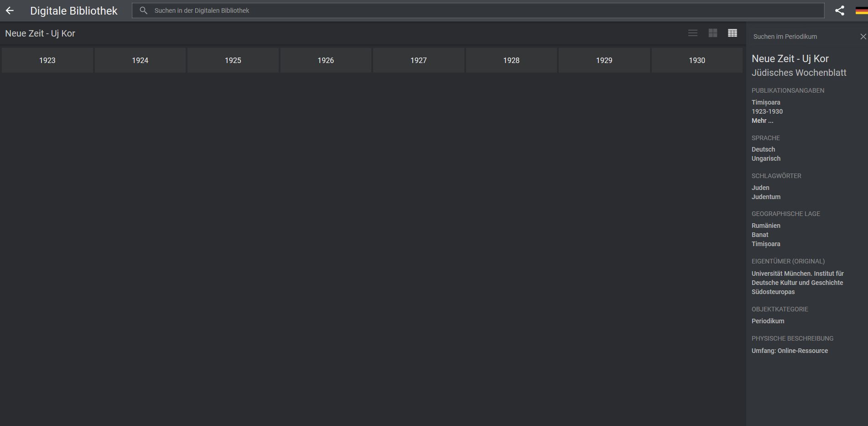The width and height of the screenshot is (868, 426).
Task: Click the 'GEOGRAPHISCHE LAGE' section label
Action: pyautogui.click(x=785, y=214)
